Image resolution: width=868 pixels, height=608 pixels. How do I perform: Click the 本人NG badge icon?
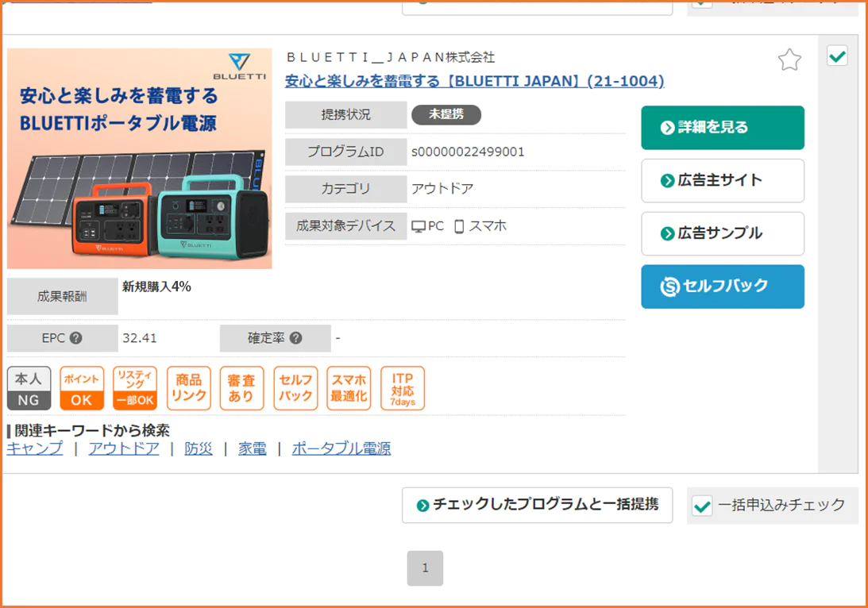pos(29,388)
